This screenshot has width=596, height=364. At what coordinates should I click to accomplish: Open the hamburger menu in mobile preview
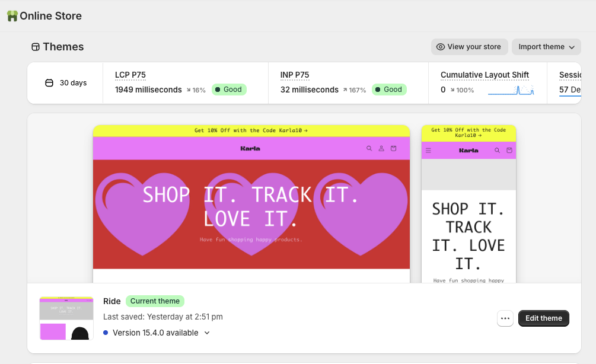tap(428, 151)
